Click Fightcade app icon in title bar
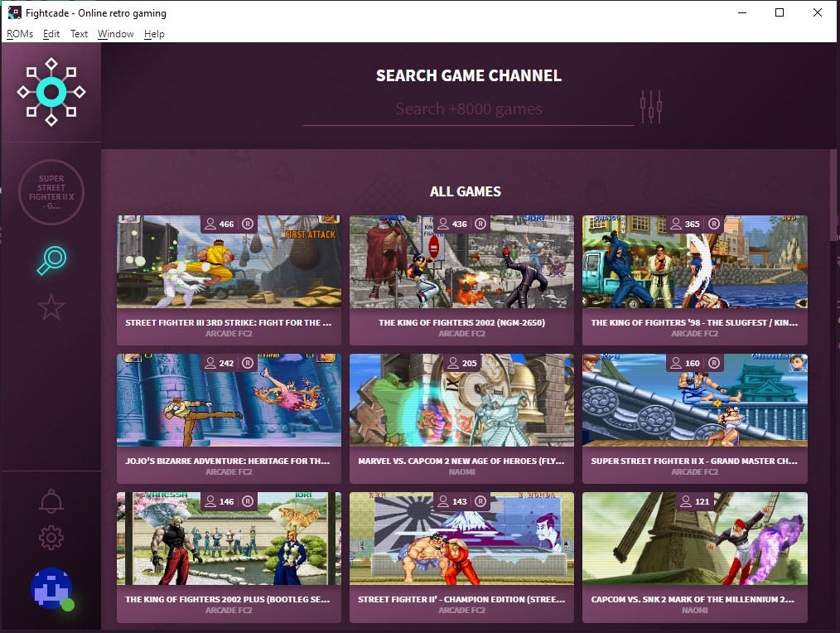The width and height of the screenshot is (840, 633). (14, 13)
